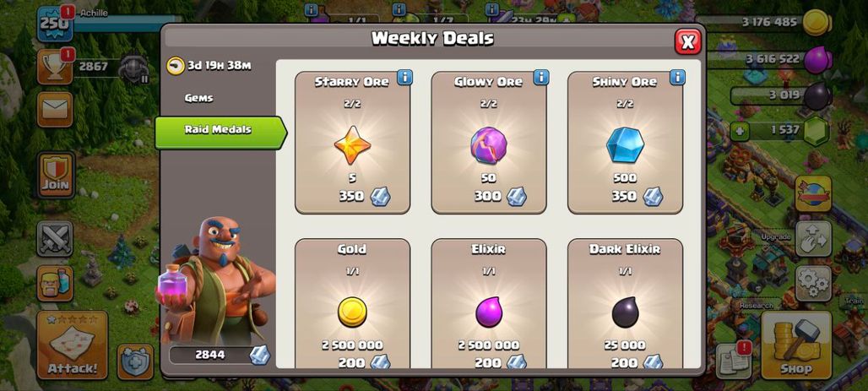Open info for Starry Ore deal

point(404,78)
